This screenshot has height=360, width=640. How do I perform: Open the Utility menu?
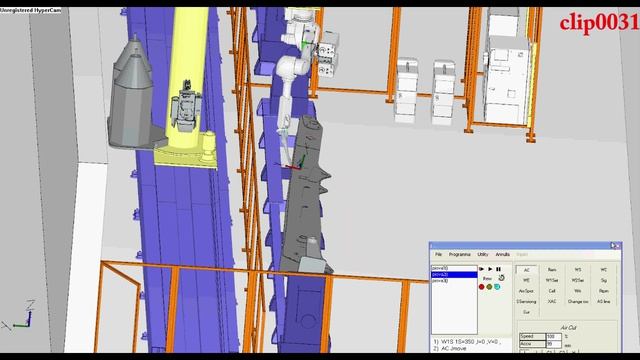pyautogui.click(x=483, y=254)
